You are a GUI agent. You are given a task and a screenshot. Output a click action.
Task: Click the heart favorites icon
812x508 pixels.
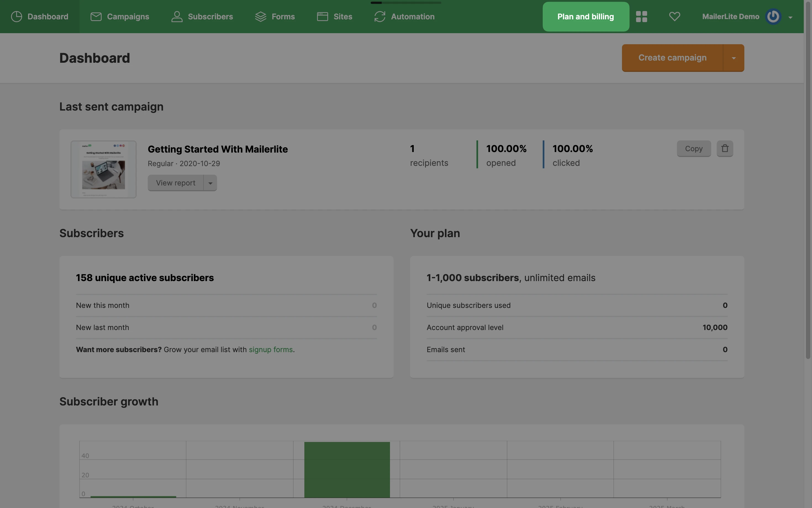(674, 17)
